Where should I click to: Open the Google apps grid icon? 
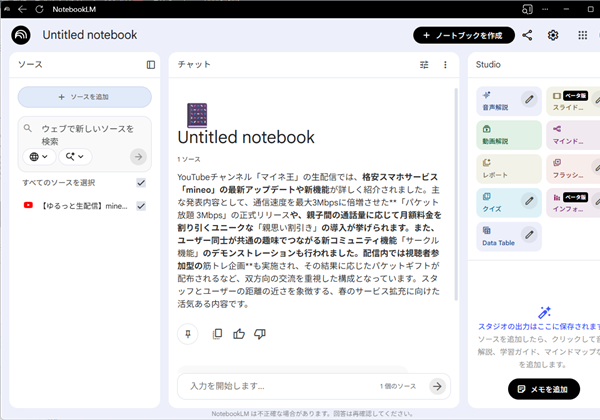point(583,35)
